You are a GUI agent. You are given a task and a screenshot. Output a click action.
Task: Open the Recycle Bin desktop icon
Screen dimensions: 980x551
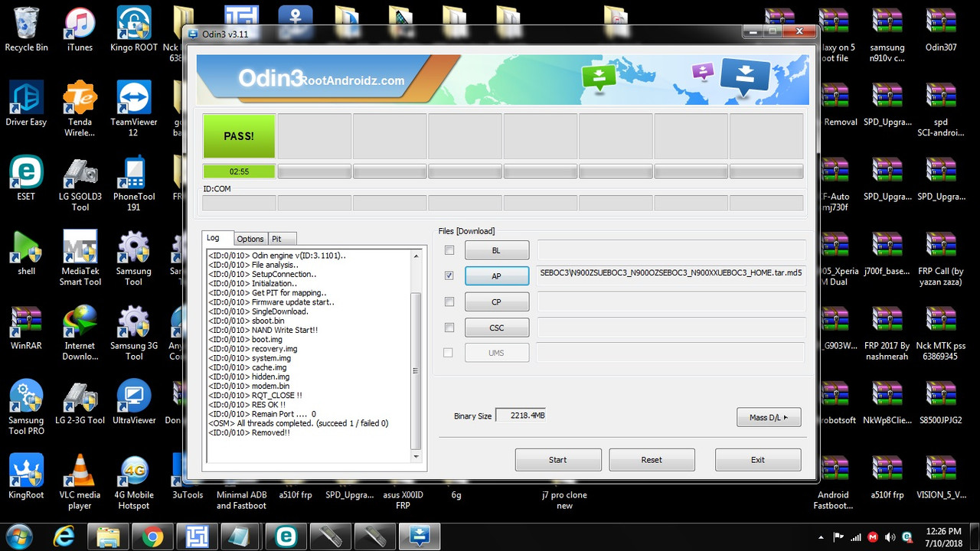[26, 31]
